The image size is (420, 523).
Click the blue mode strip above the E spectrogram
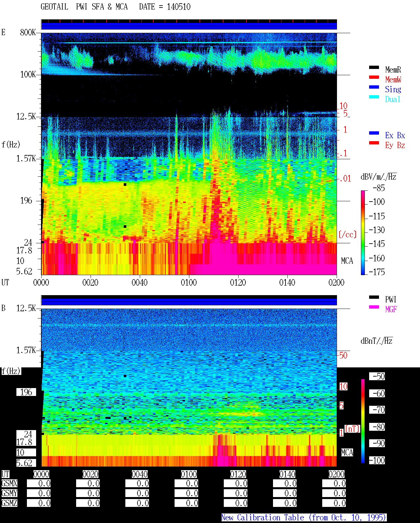189,26
